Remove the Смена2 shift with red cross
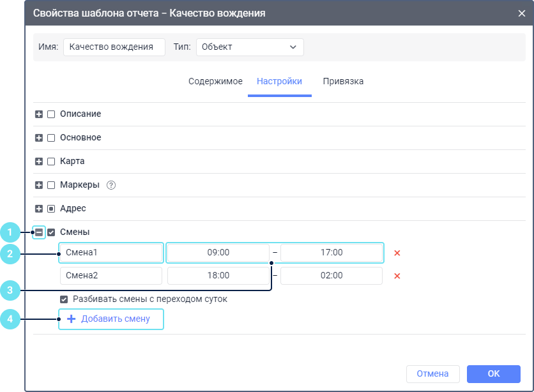The image size is (534, 392). click(x=397, y=276)
